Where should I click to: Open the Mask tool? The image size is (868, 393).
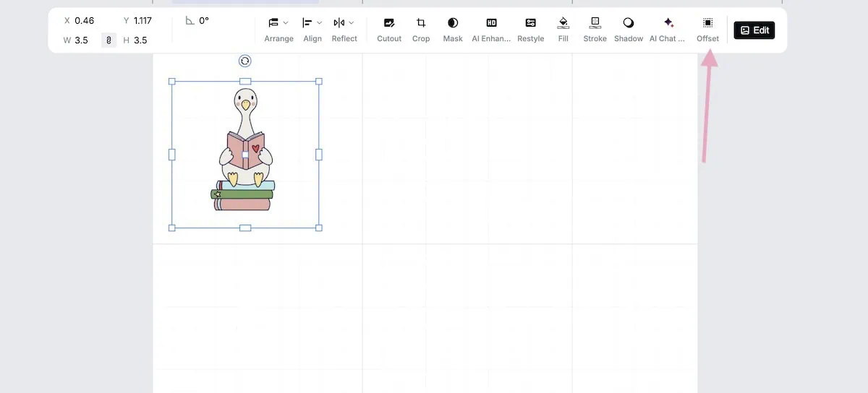[x=453, y=30]
